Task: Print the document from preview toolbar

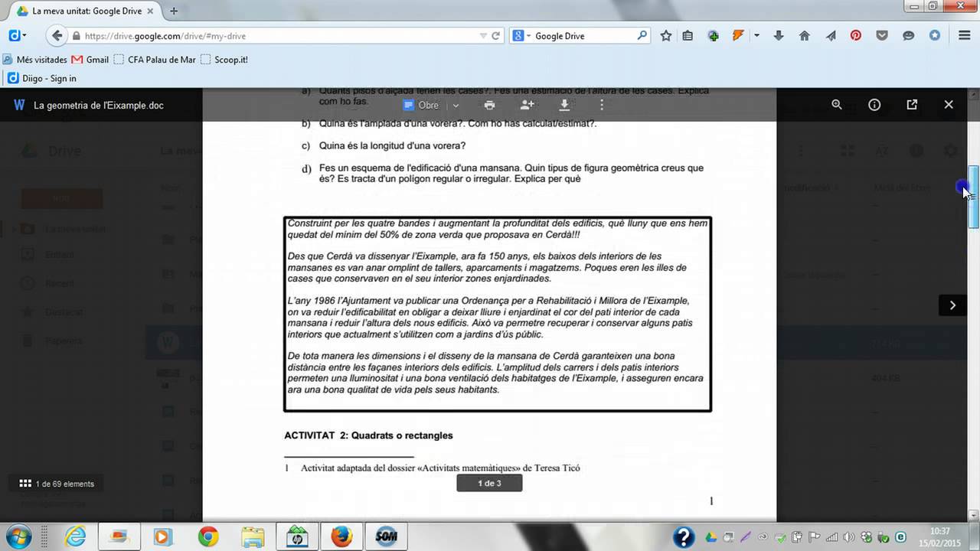Action: tap(490, 105)
